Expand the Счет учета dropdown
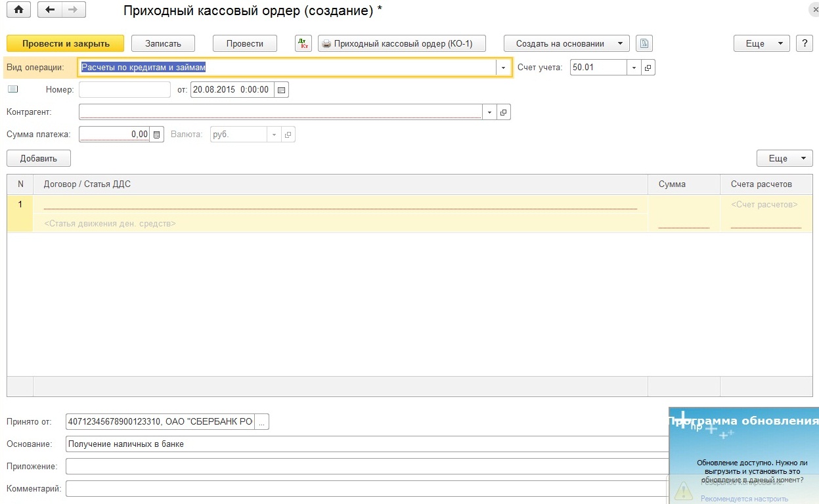Image resolution: width=819 pixels, height=504 pixels. (634, 68)
